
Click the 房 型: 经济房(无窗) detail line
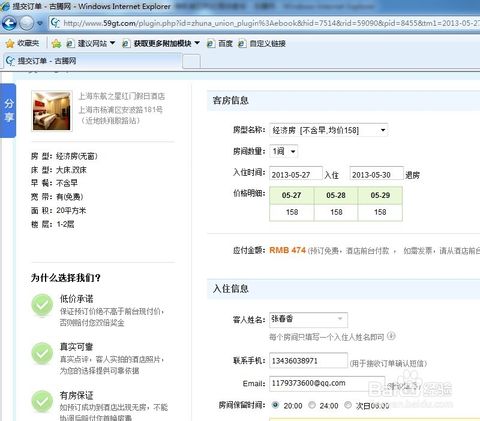click(x=64, y=156)
